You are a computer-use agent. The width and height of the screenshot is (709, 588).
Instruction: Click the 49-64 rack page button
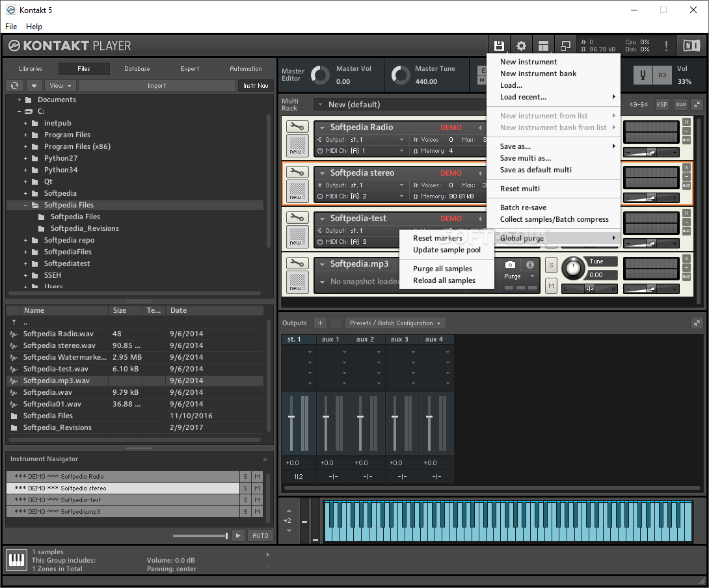click(x=639, y=105)
